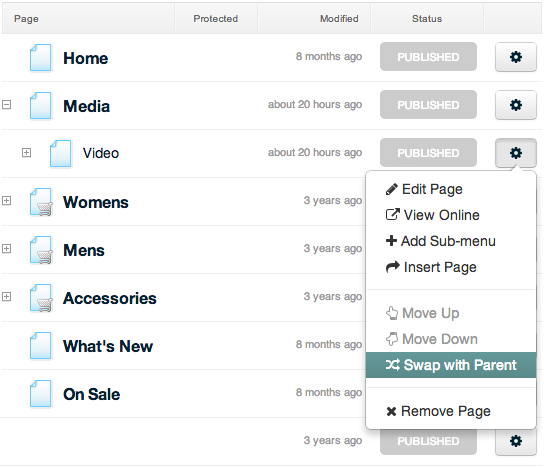Select Swap with Parent menu option
This screenshot has width=544, height=467.
(451, 365)
